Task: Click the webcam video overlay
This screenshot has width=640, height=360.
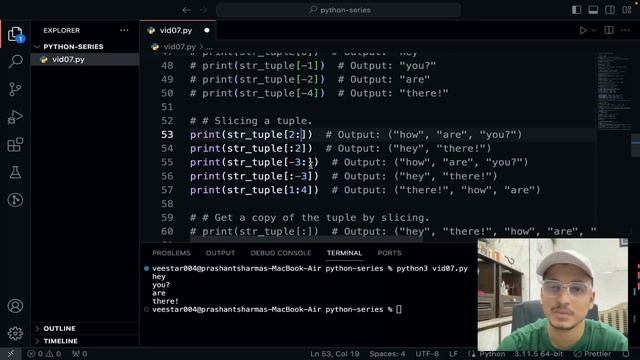Action: click(553, 294)
